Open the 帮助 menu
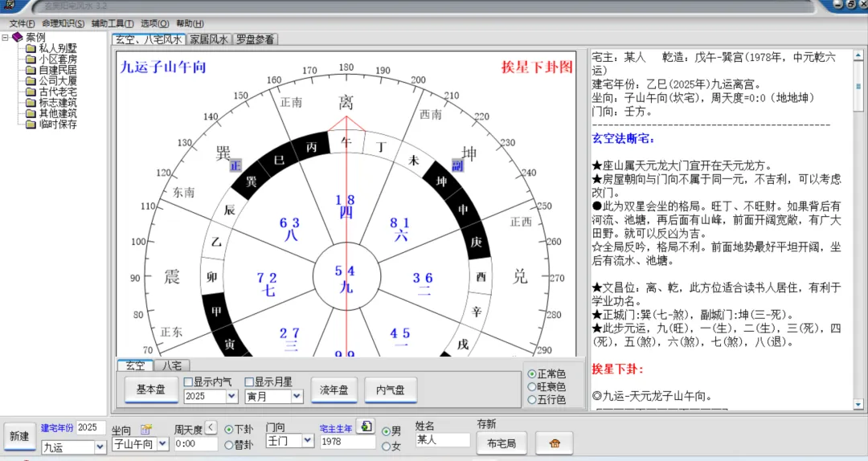The width and height of the screenshot is (868, 461). click(190, 23)
